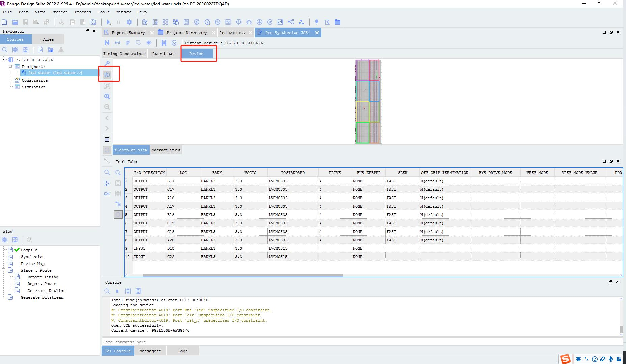Save constraints with the UCE save icon
The height and width of the screenshot is (364, 626).
coord(164,43)
